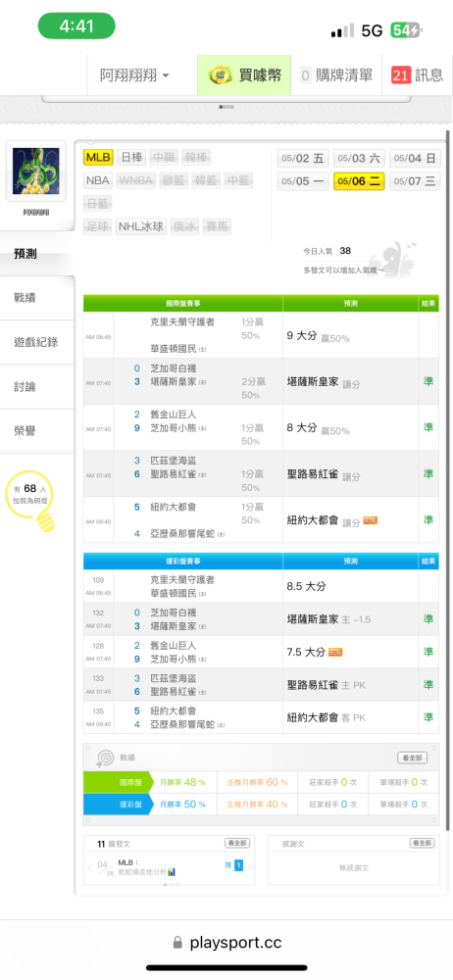453x980 pixels.
Task: Click the dragon profile avatar thumbnail
Action: click(35, 171)
